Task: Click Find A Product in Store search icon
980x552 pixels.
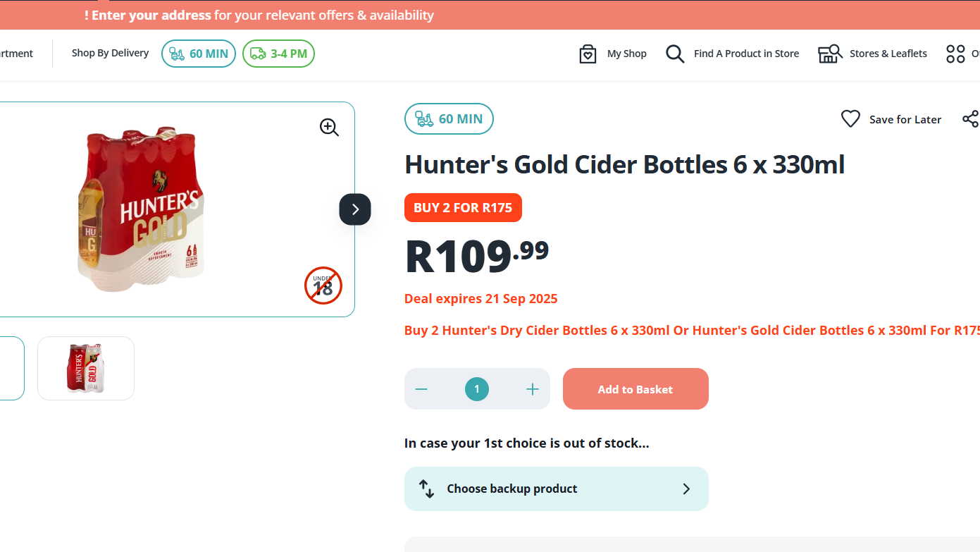Action: (675, 54)
